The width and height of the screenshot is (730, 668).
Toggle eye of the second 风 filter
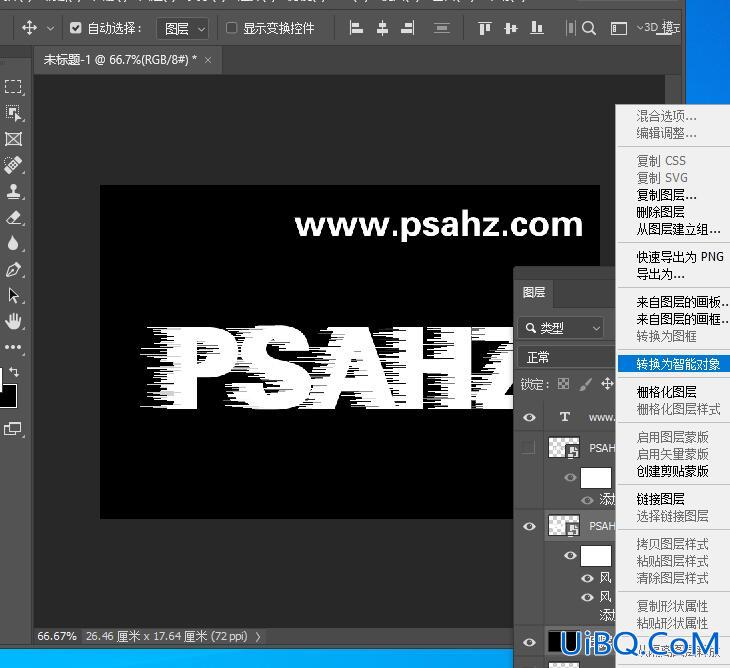pos(588,597)
